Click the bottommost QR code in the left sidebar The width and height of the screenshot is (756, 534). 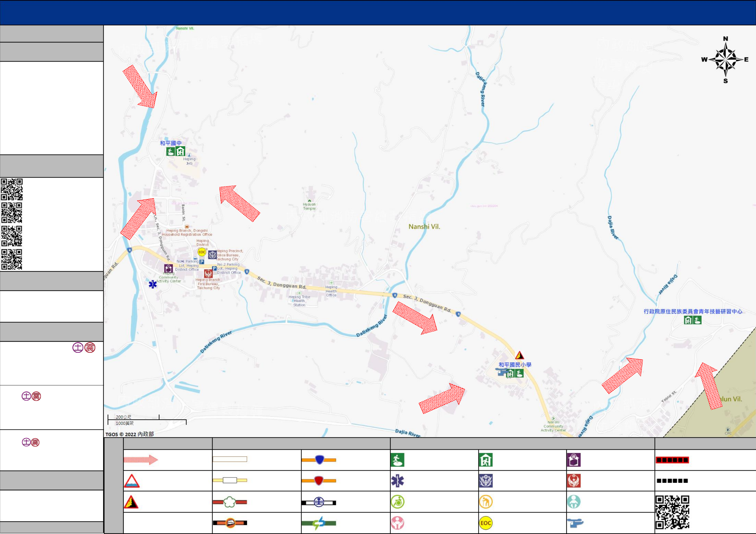click(12, 260)
